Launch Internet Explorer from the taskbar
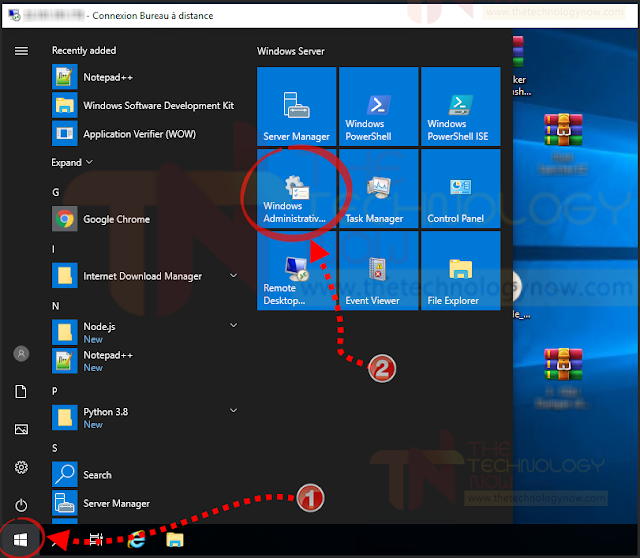 coord(136,540)
